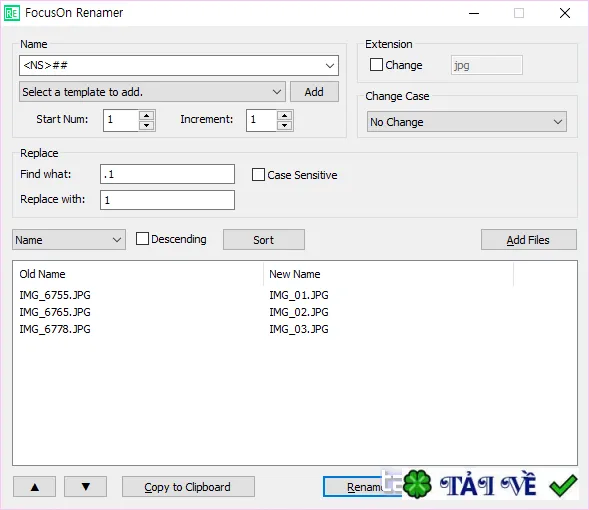
Task: Click new name IMG_03.JPG
Action: (299, 329)
